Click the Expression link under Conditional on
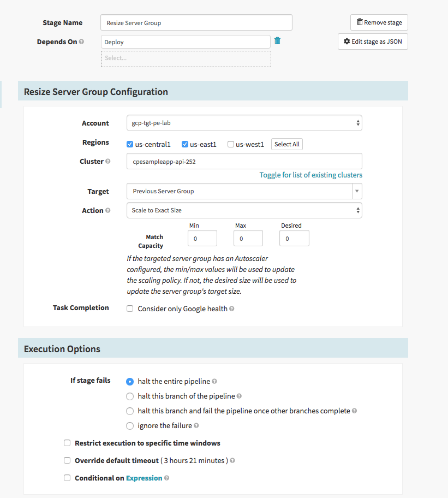This screenshot has height=498, width=448. click(x=145, y=477)
